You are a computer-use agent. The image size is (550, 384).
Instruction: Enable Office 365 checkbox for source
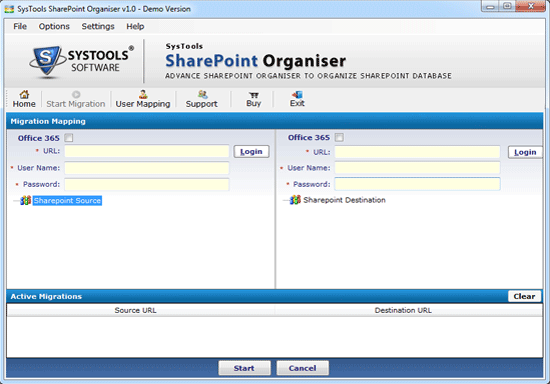click(x=69, y=138)
